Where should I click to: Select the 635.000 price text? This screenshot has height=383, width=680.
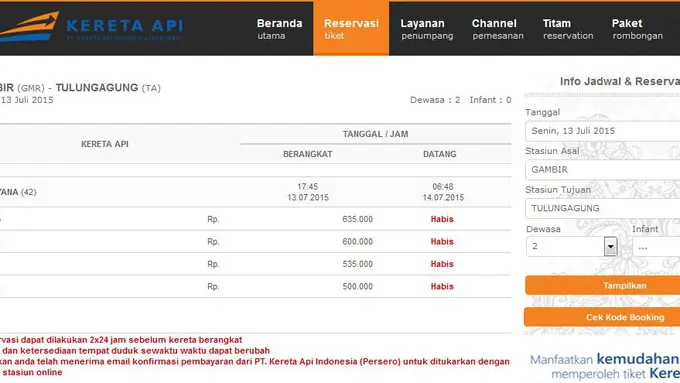(357, 219)
